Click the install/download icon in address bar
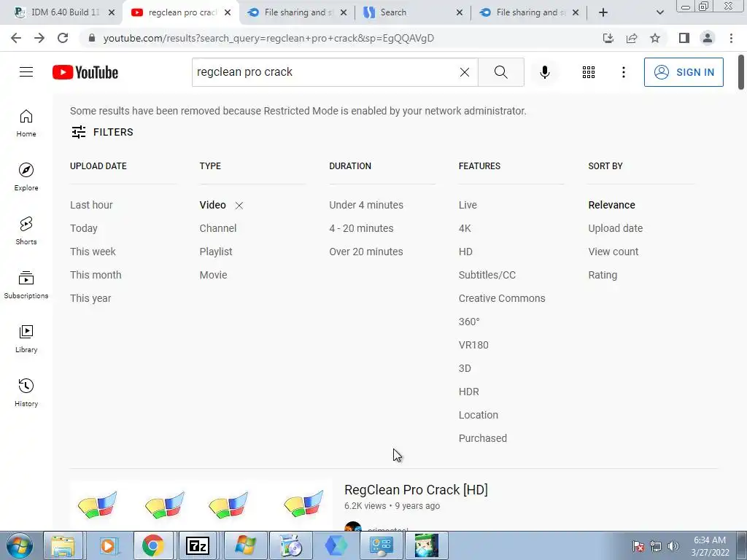The image size is (747, 560). 608,38
